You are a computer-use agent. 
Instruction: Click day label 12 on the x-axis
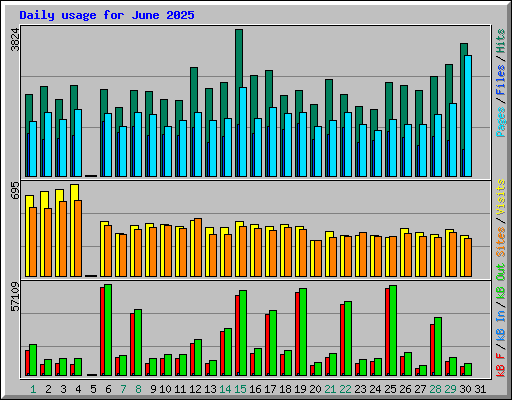[195, 389]
